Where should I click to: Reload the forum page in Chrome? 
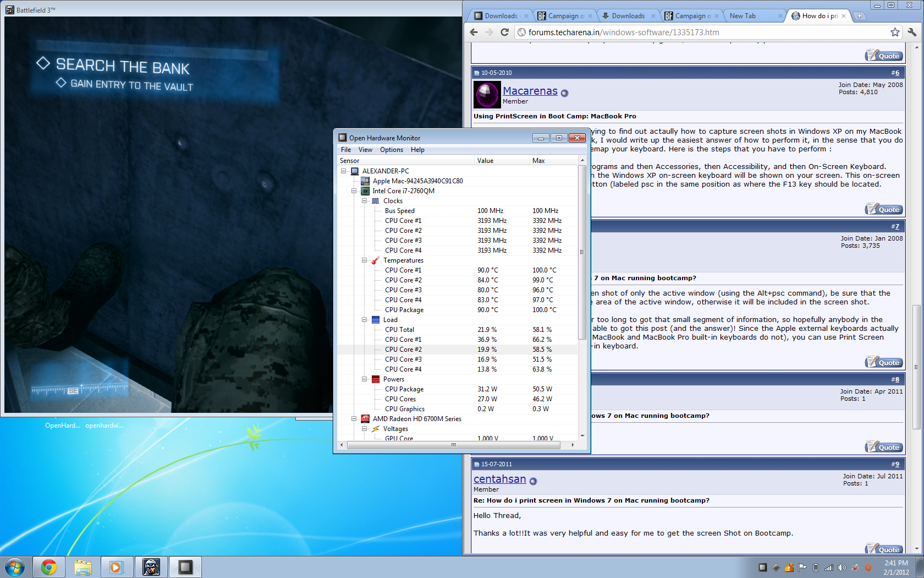(504, 32)
